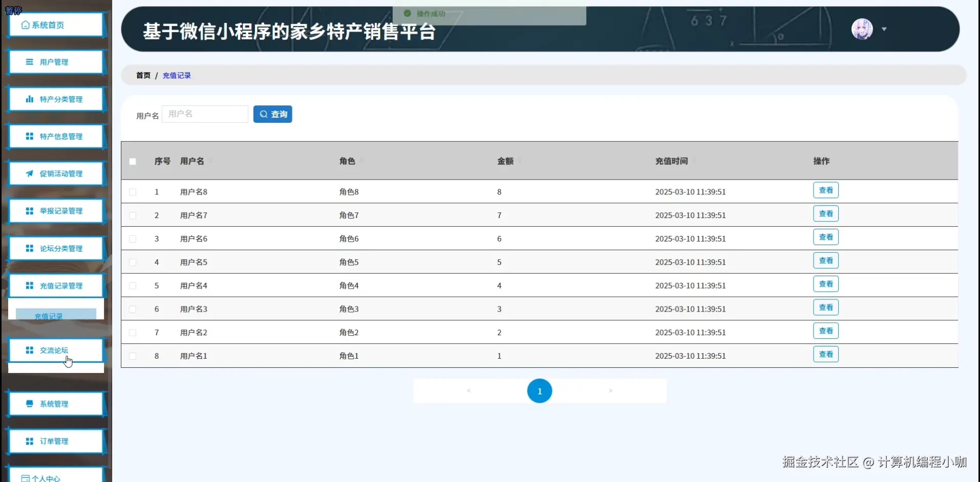Screen dimensions: 980x482
Task: Click the 举报记录管理 grid icon
Action: tap(28, 211)
